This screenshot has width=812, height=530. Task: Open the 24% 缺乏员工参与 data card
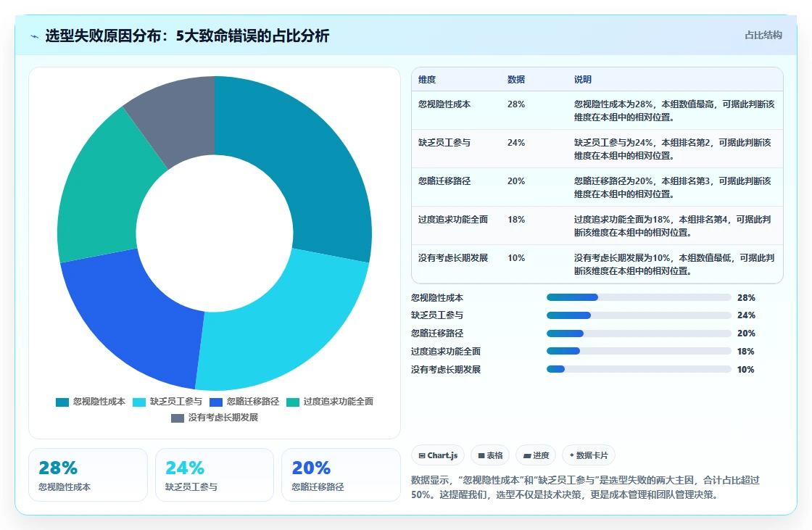click(215, 475)
